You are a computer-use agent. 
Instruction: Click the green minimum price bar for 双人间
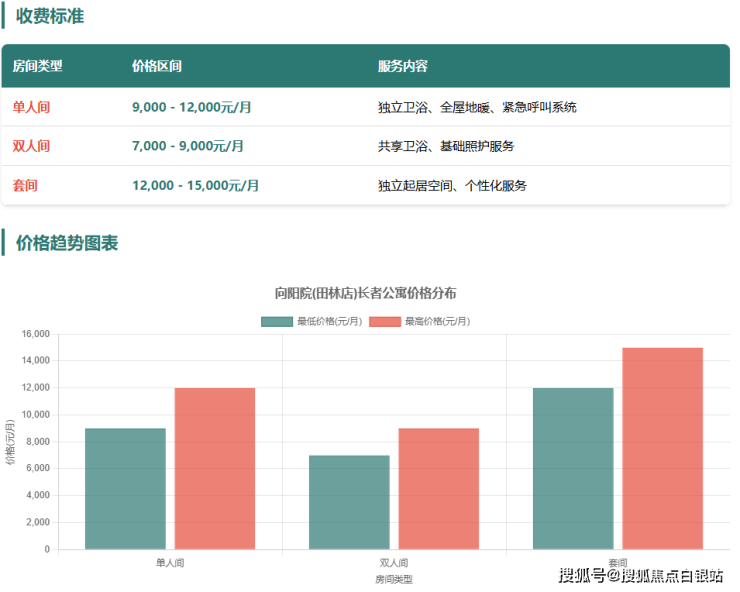tap(349, 502)
